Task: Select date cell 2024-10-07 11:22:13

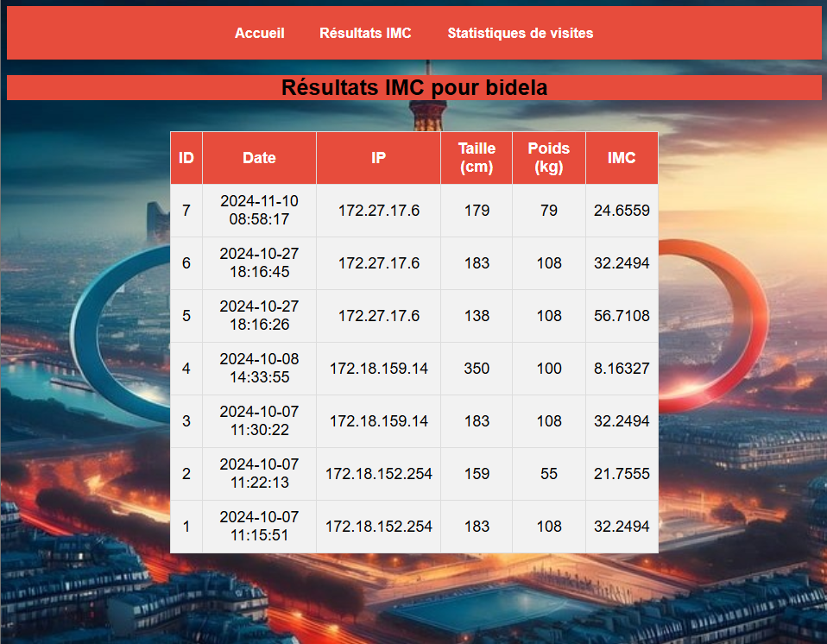Action: coord(259,474)
